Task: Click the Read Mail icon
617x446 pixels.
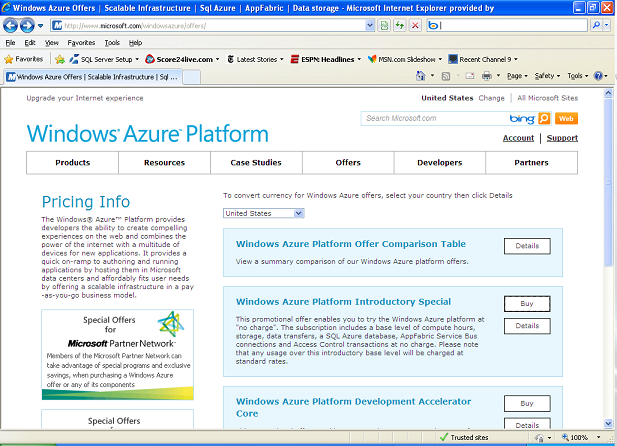Action: pyautogui.click(x=470, y=76)
